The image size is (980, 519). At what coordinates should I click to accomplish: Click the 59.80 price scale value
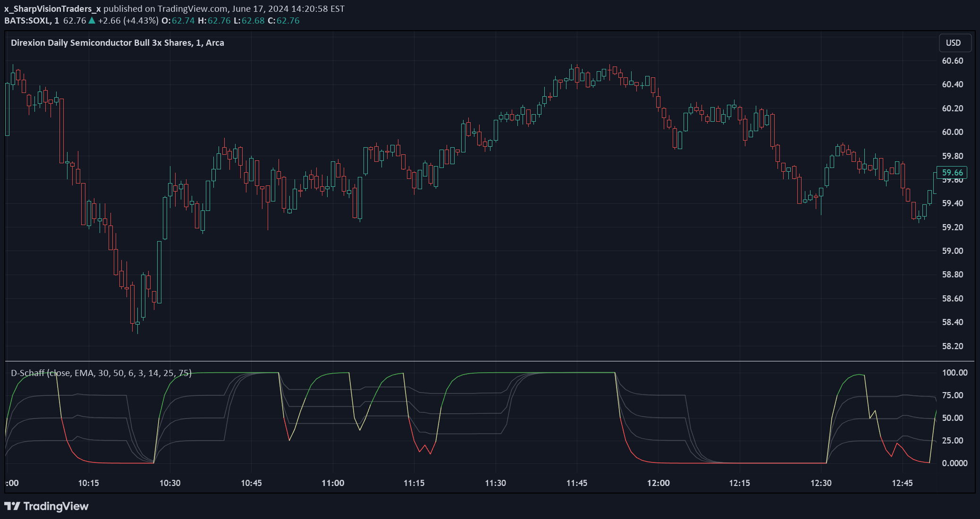tap(953, 156)
